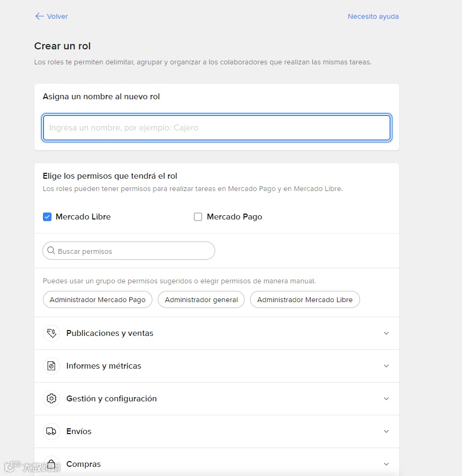Expand the Informes y métricas chevron
The width and height of the screenshot is (462, 476).
tap(386, 366)
